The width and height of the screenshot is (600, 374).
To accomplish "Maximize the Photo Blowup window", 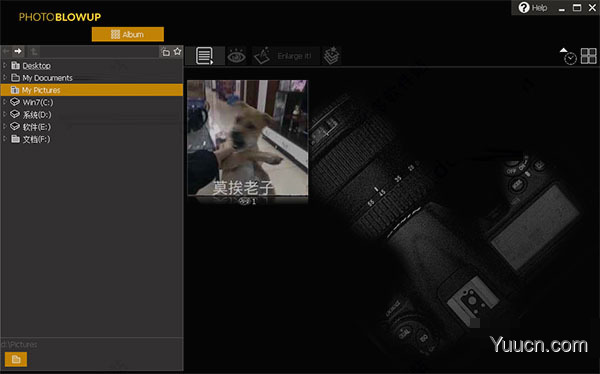I will [577, 8].
